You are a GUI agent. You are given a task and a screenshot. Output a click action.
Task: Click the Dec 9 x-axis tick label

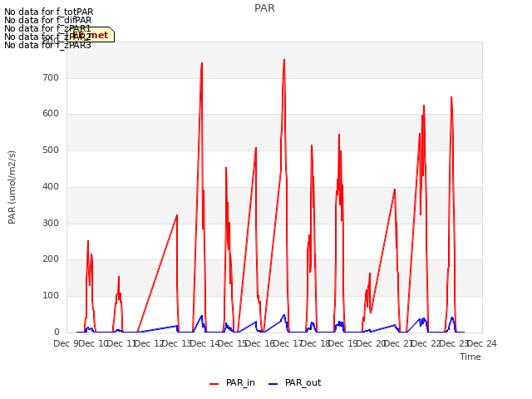tap(66, 343)
